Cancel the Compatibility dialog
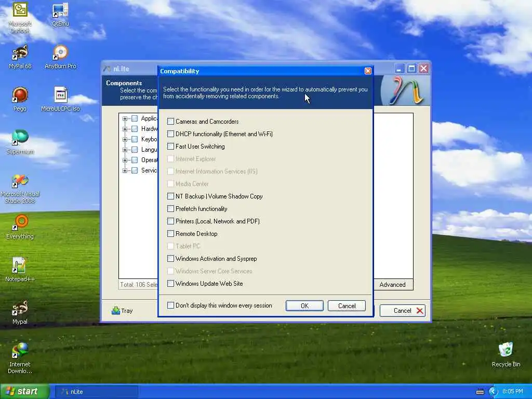Screen dimensions: 532x399 (347, 305)
